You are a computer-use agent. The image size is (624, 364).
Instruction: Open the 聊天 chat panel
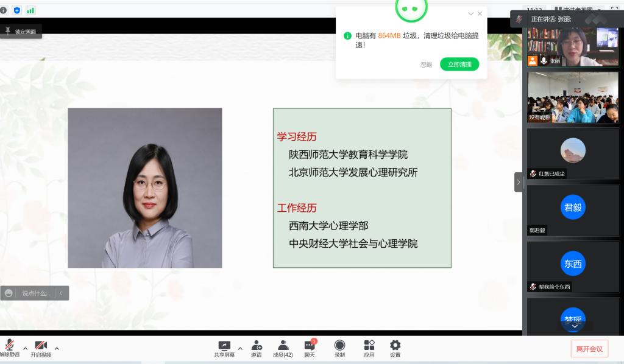click(310, 345)
